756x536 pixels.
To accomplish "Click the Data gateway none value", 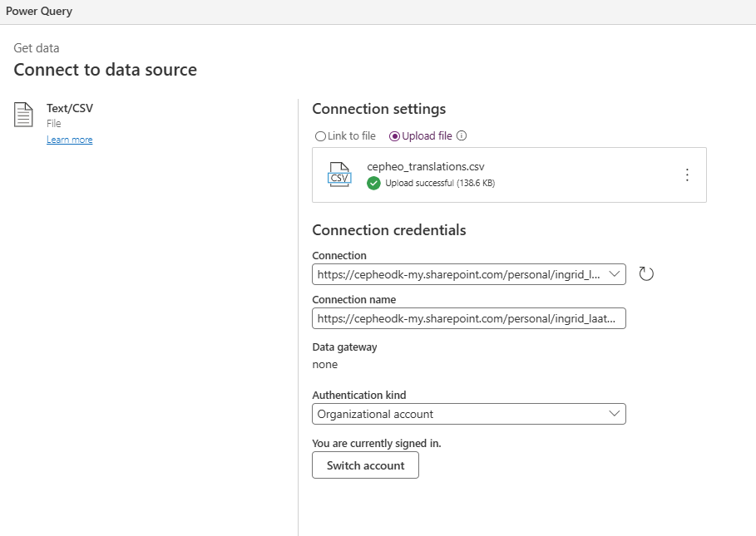I will (x=325, y=364).
